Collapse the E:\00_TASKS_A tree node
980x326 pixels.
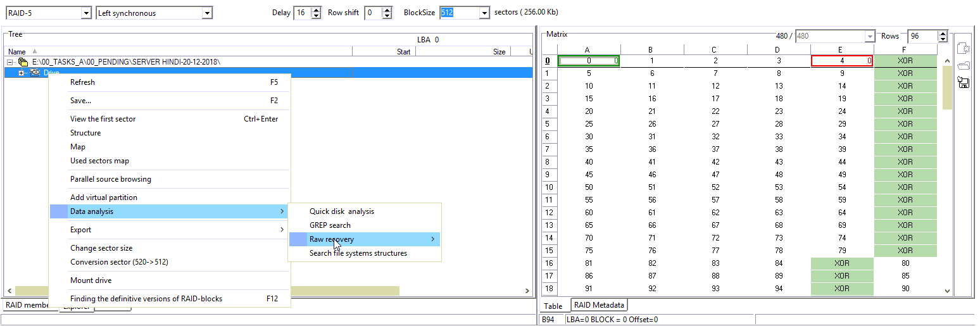[x=10, y=62]
